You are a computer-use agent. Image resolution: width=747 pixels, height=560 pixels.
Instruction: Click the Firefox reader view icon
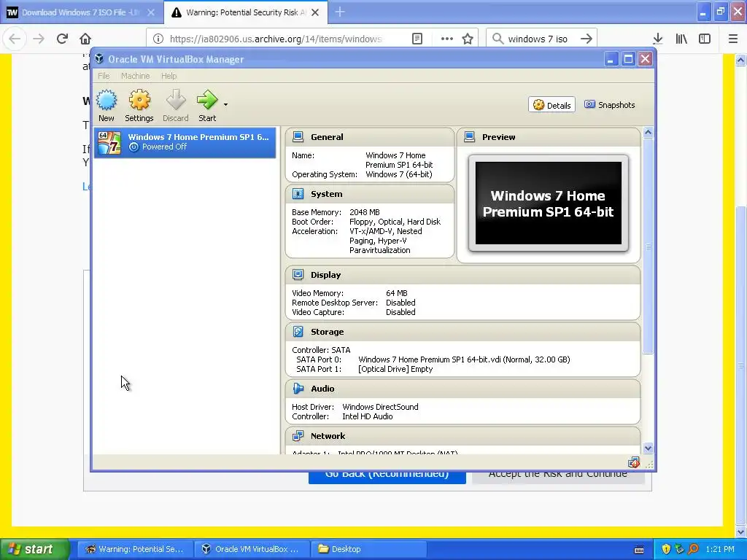417,39
